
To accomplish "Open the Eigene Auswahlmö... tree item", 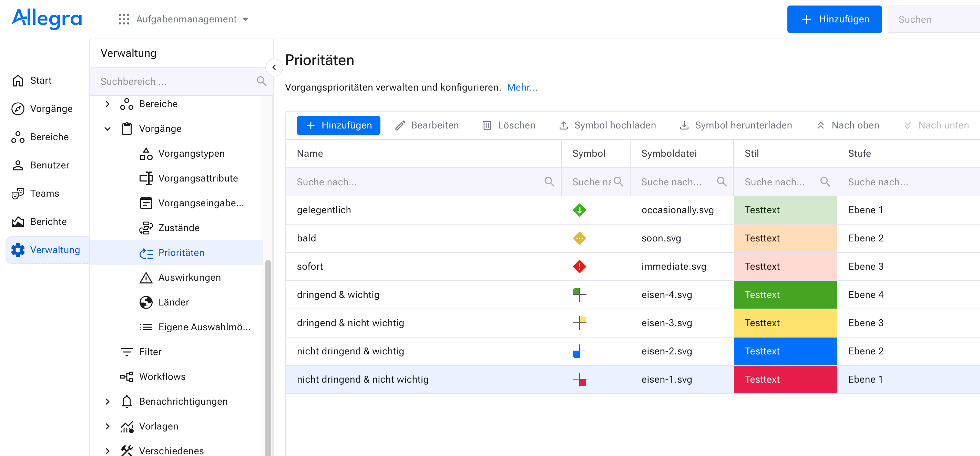I will pyautogui.click(x=195, y=327).
